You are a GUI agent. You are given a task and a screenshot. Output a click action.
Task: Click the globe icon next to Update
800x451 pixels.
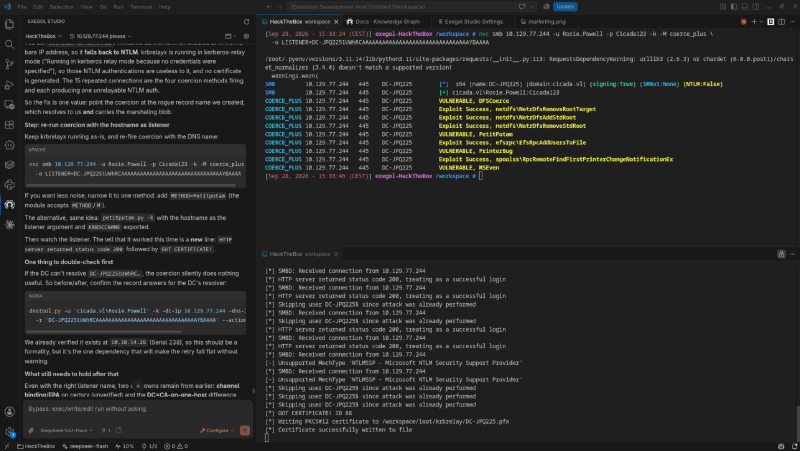546,7
